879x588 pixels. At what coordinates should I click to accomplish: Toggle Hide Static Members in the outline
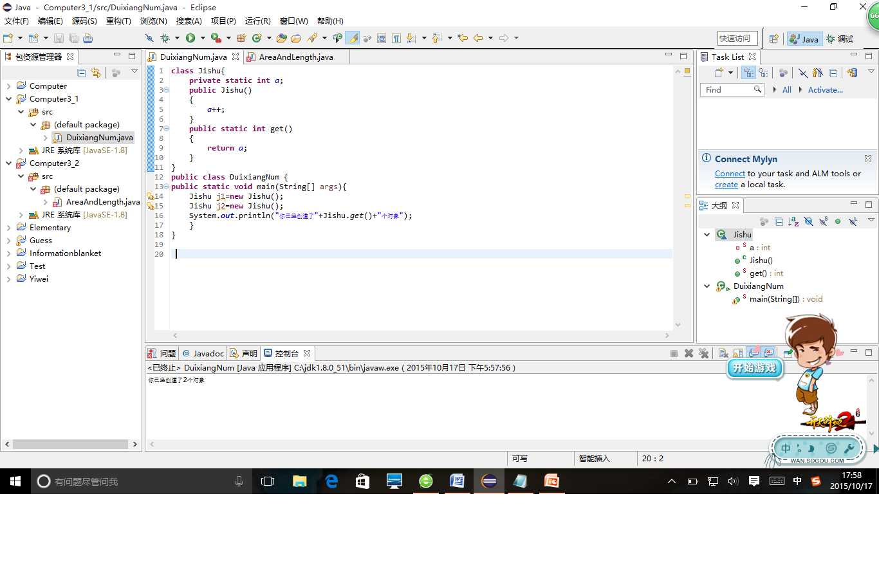click(823, 221)
